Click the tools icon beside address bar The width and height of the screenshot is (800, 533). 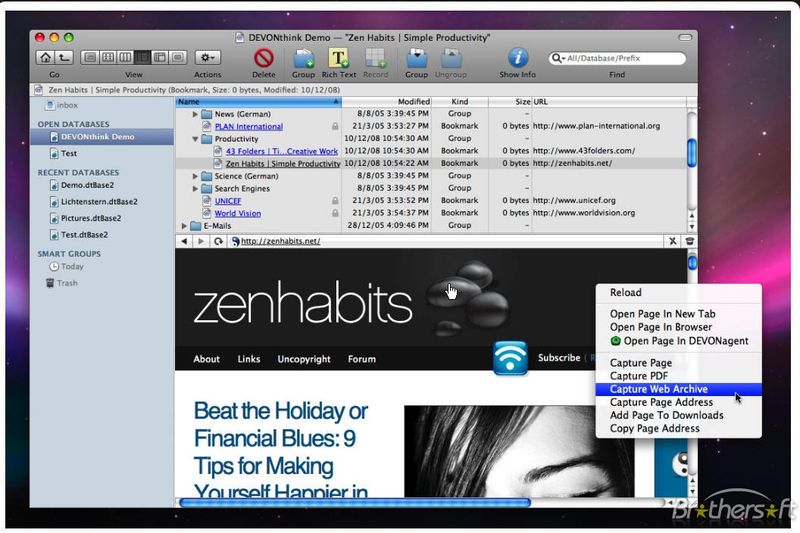pyautogui.click(x=672, y=241)
